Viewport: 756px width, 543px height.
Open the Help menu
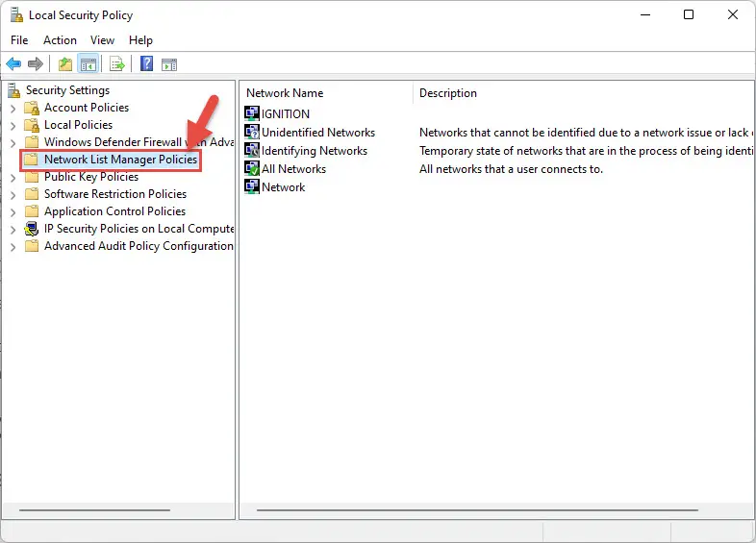pyautogui.click(x=140, y=40)
